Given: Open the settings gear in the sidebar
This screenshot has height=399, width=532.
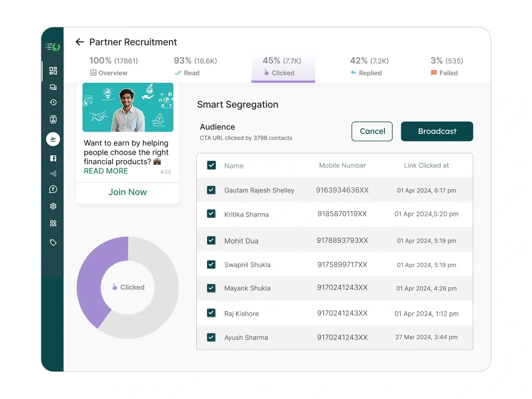Looking at the screenshot, I should click(53, 206).
